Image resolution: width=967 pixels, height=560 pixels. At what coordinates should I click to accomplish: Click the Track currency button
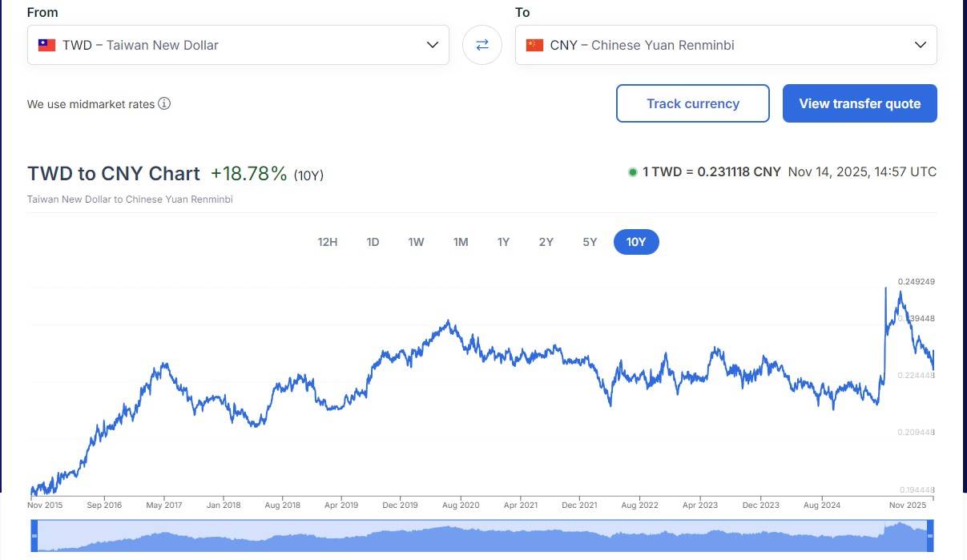tap(692, 103)
